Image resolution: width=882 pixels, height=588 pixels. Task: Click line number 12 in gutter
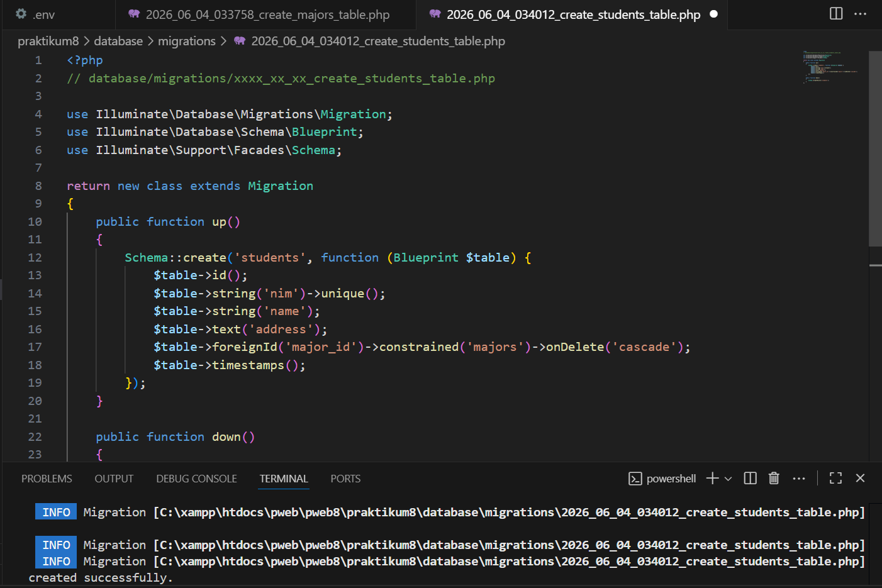[x=35, y=257]
